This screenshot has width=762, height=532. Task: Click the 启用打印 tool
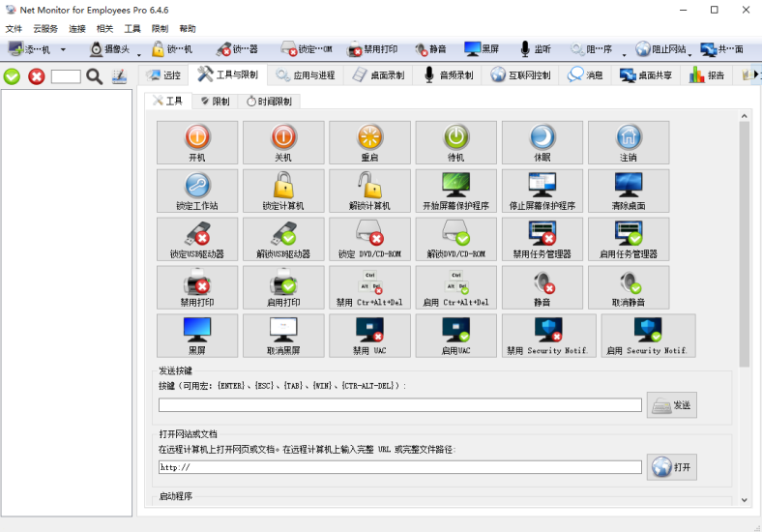[x=283, y=287]
